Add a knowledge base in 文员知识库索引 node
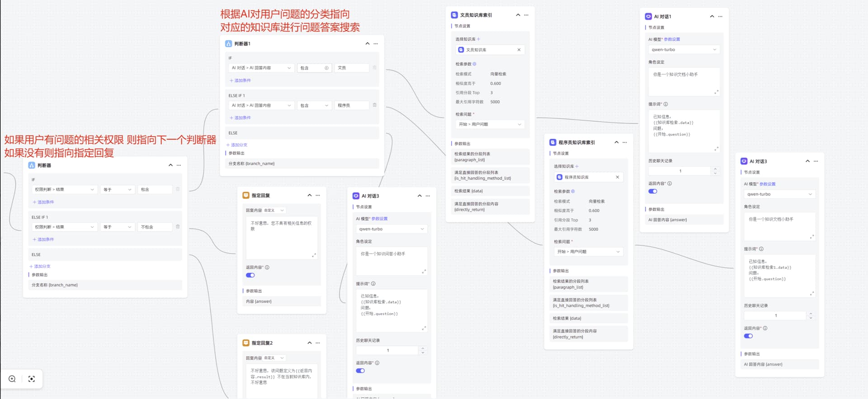The image size is (868, 399). tap(479, 39)
